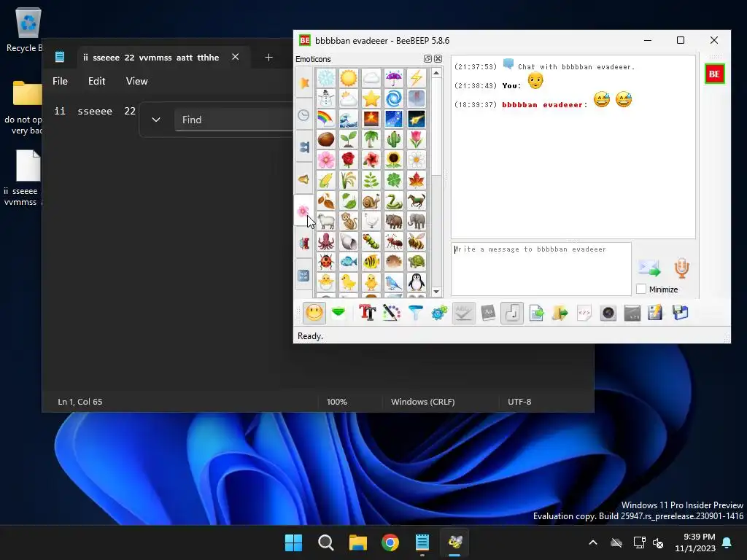Open the View menu in Notepad
Image resolution: width=747 pixels, height=560 pixels.
point(136,81)
